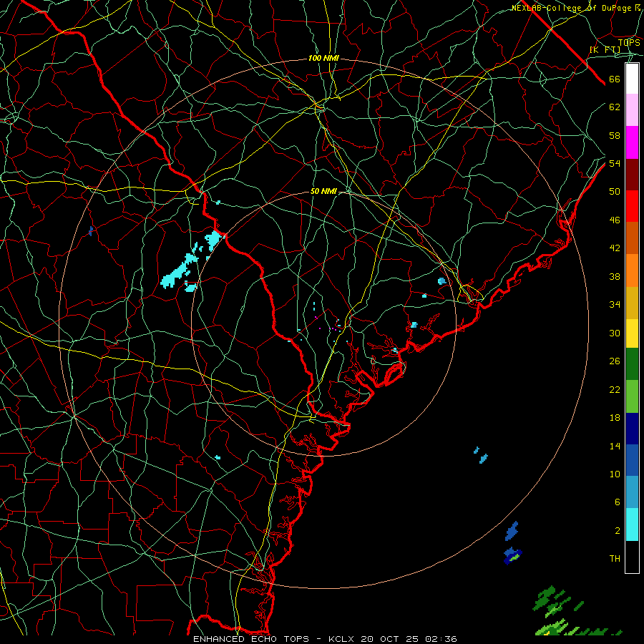The width and height of the screenshot is (644, 644).
Task: Click the 34 value on the legend
Action: point(615,305)
